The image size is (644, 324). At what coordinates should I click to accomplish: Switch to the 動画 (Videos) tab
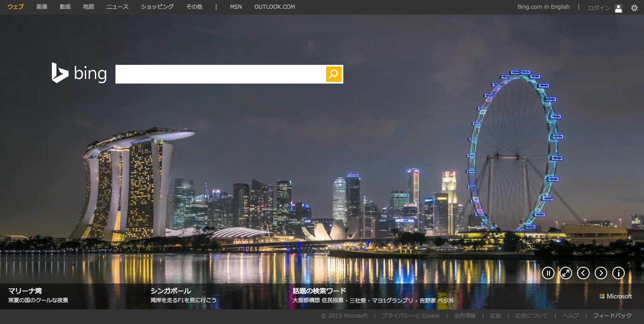[65, 7]
